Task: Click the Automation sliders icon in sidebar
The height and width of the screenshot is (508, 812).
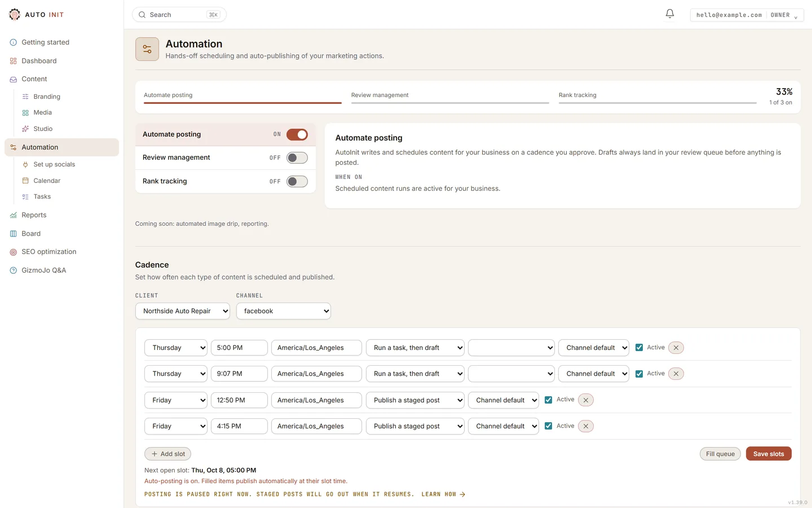Action: pyautogui.click(x=14, y=147)
